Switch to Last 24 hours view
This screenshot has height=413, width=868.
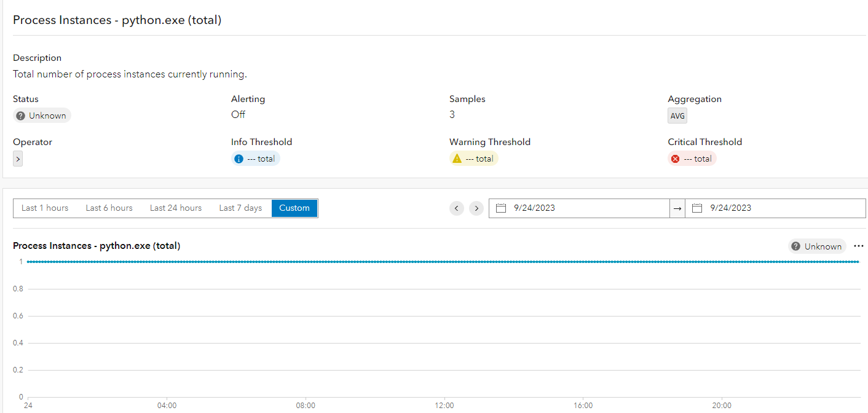(x=176, y=208)
